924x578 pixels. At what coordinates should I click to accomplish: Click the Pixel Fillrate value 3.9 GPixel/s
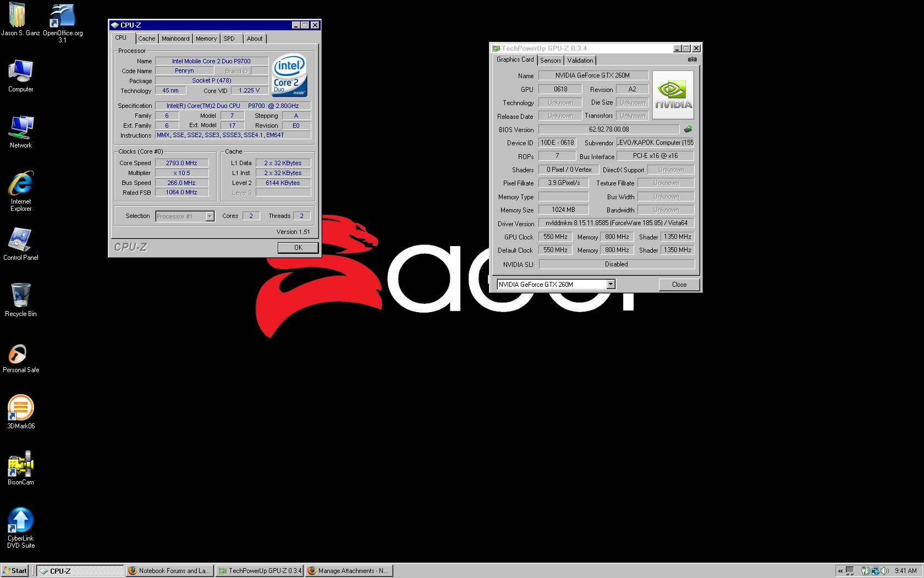click(x=563, y=183)
